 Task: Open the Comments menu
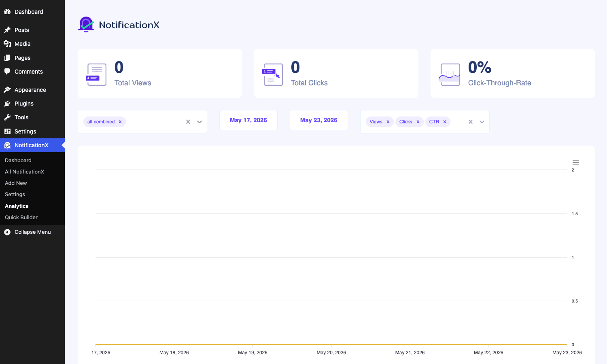32,72
